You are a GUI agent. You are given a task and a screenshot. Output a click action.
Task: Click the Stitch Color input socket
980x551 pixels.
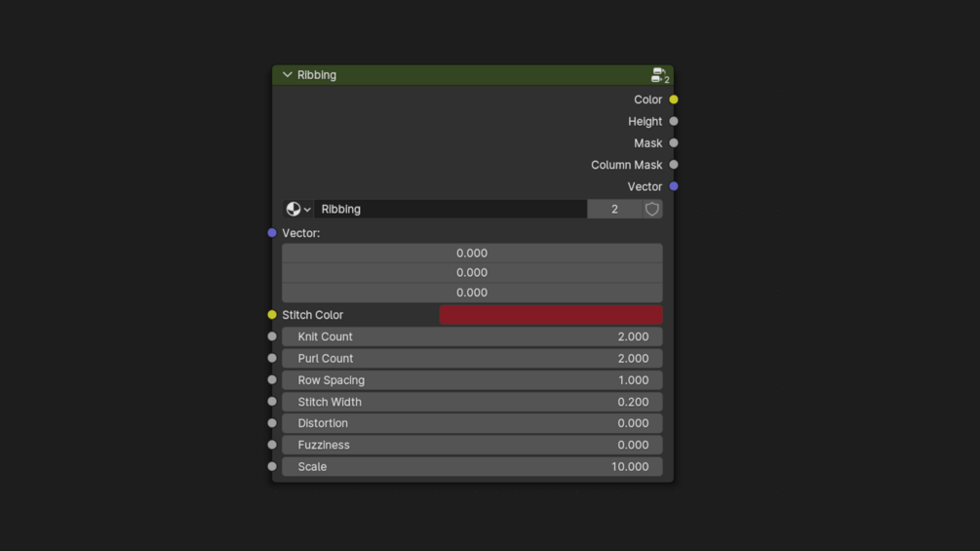[272, 315]
